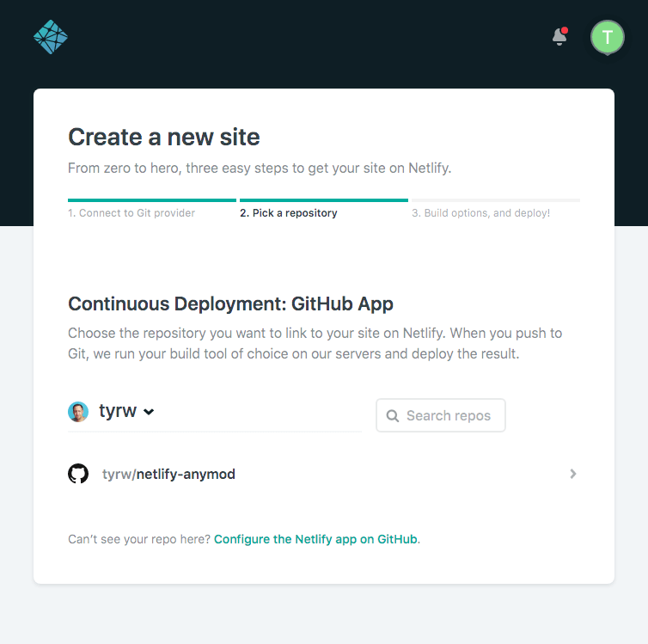Open the notifications bell

559,37
